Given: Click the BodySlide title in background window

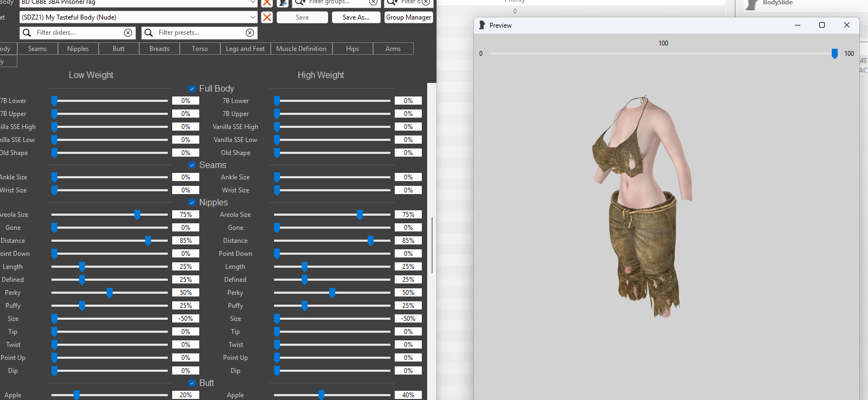Looking at the screenshot, I should [778, 3].
